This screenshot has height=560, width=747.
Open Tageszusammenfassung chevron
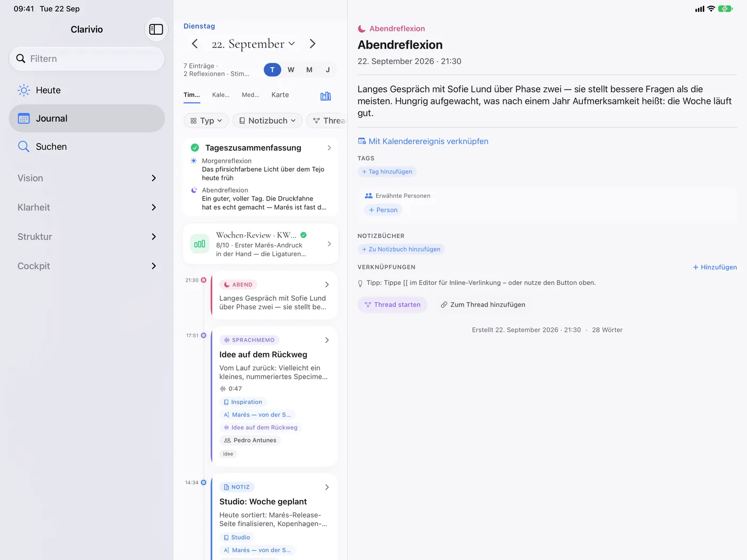(329, 148)
